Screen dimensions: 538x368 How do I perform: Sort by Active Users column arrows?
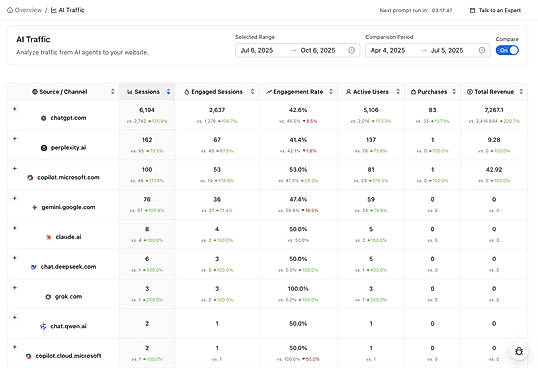pyautogui.click(x=398, y=92)
